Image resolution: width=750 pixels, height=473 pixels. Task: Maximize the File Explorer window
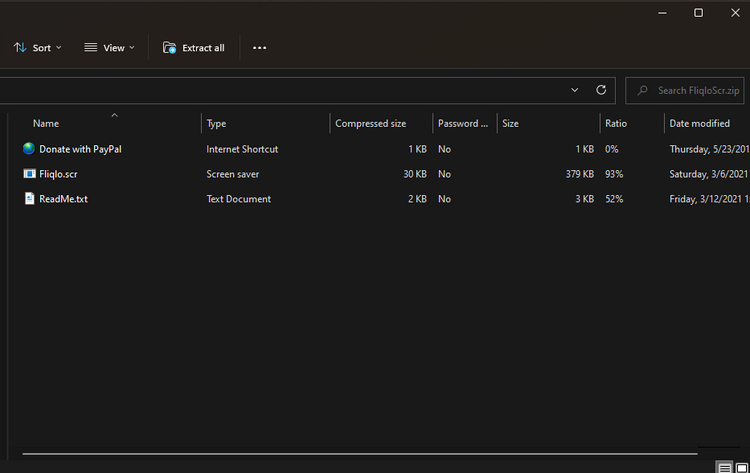698,13
